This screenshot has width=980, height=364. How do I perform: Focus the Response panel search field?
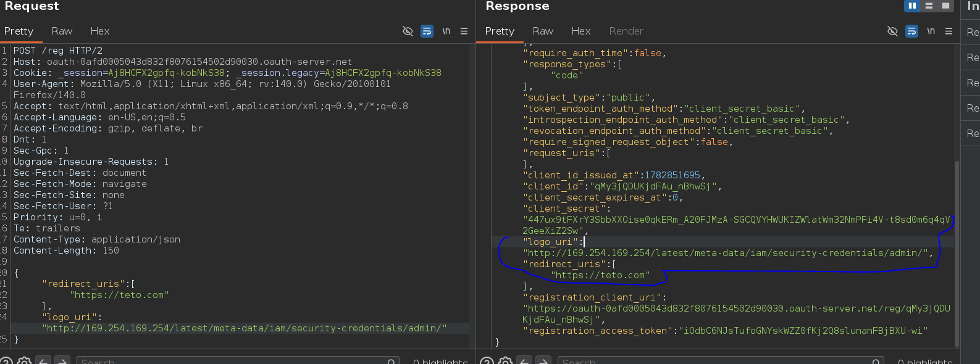[x=721, y=362]
